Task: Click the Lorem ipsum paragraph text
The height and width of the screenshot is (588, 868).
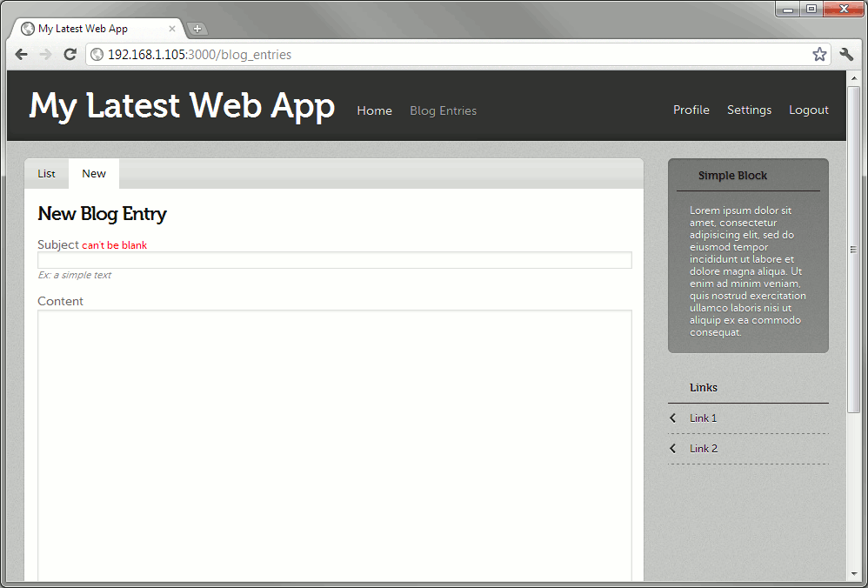Action: pos(747,271)
